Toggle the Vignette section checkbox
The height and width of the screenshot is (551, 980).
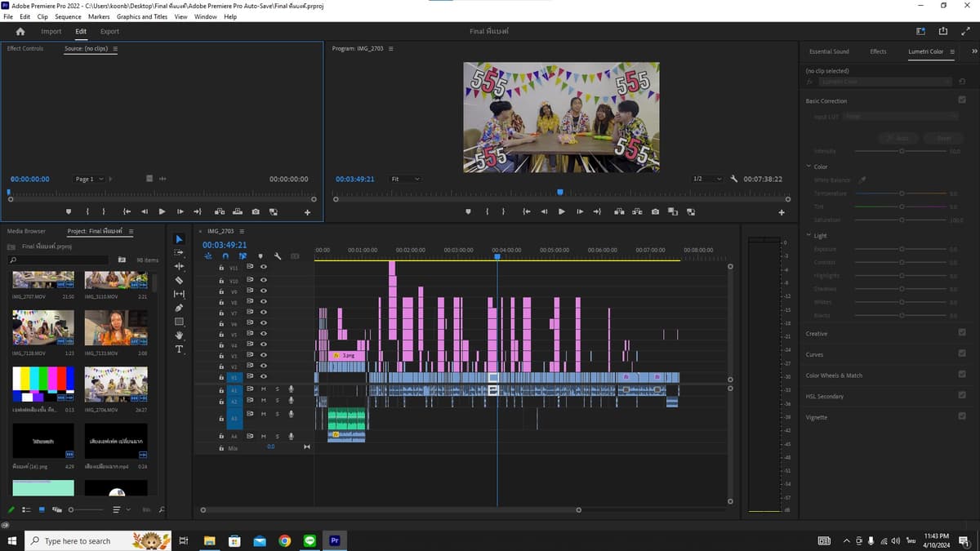click(962, 416)
